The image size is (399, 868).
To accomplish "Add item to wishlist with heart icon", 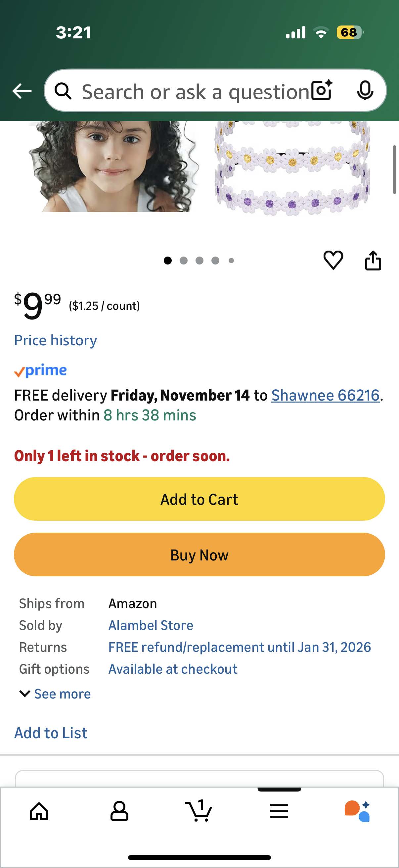I will (x=333, y=260).
